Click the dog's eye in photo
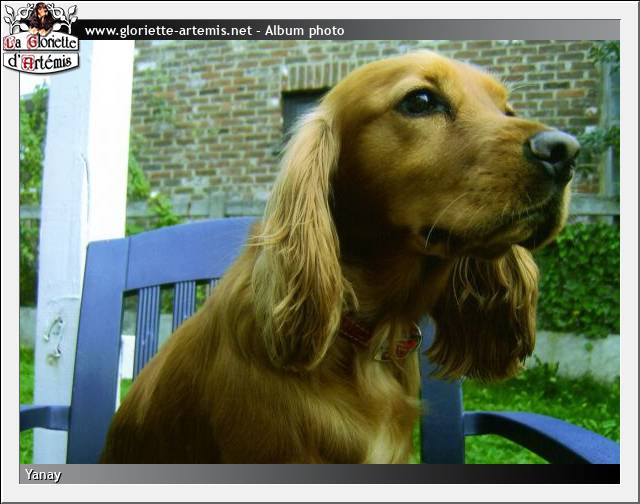640x504 pixels. click(421, 100)
